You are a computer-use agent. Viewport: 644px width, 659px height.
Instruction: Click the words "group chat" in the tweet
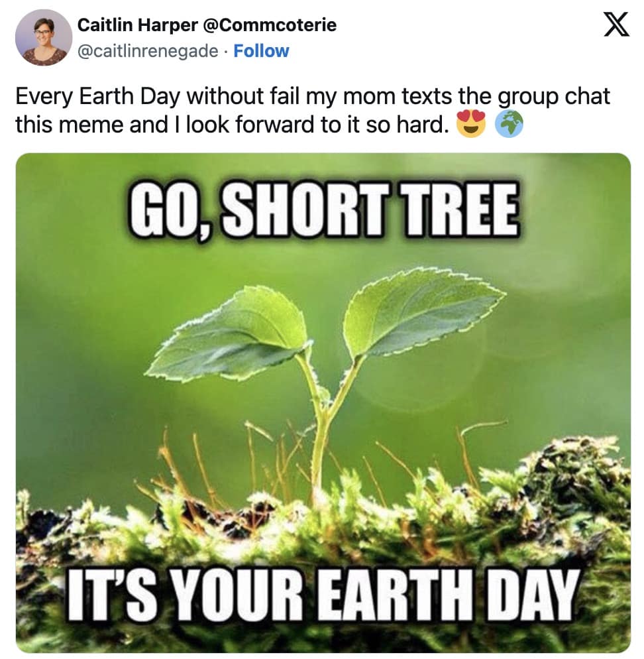pyautogui.click(x=555, y=96)
